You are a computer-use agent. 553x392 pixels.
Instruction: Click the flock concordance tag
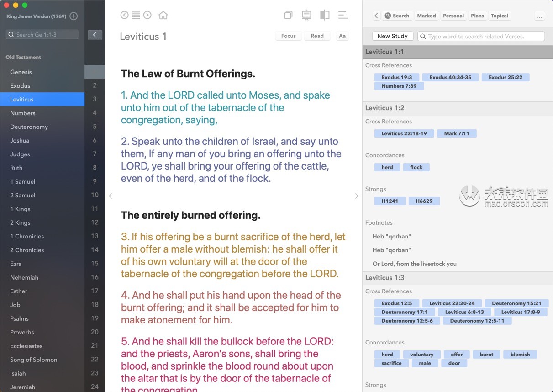pyautogui.click(x=416, y=167)
